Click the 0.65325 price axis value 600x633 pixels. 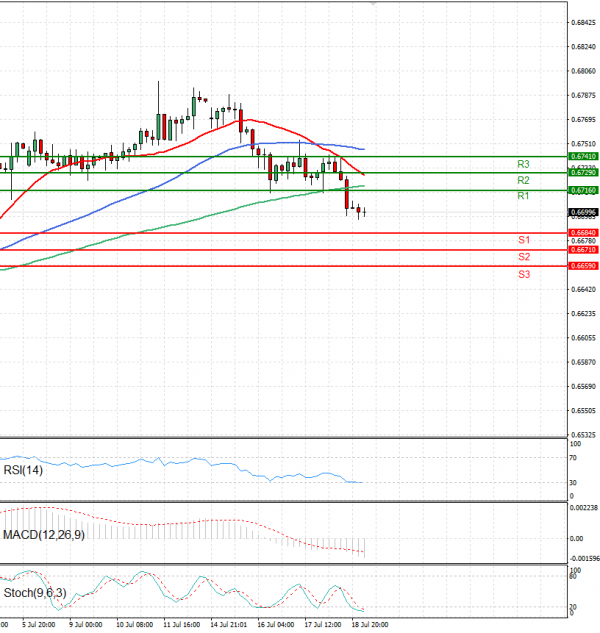point(583,435)
